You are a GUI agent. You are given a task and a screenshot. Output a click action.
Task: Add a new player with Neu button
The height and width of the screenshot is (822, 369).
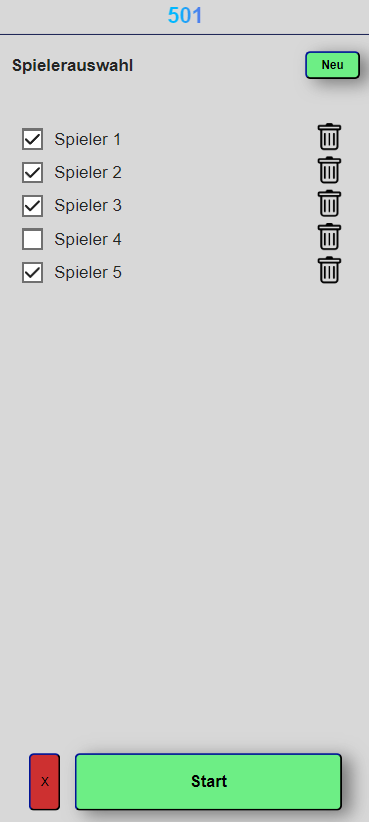[332, 65]
